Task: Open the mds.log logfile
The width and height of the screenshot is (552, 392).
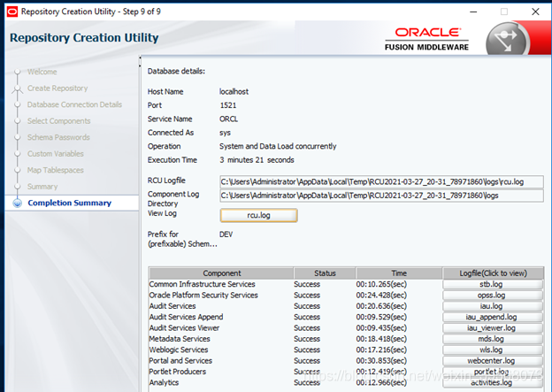Action: [x=493, y=339]
